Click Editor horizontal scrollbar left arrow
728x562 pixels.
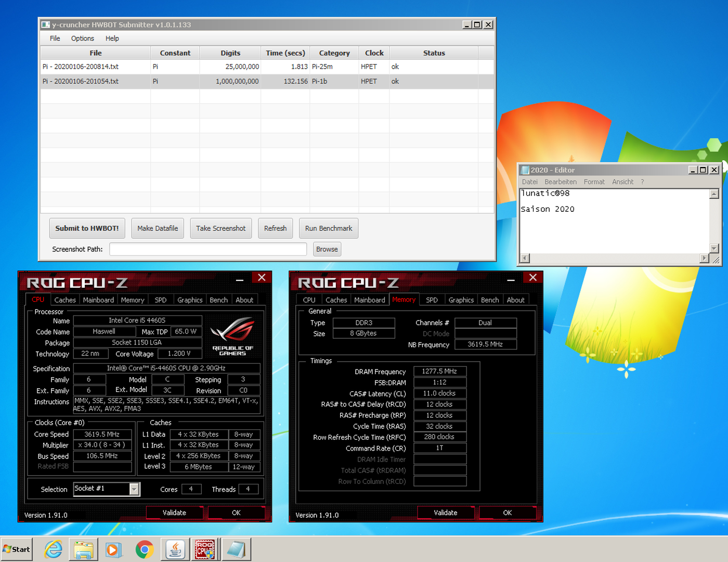click(525, 258)
